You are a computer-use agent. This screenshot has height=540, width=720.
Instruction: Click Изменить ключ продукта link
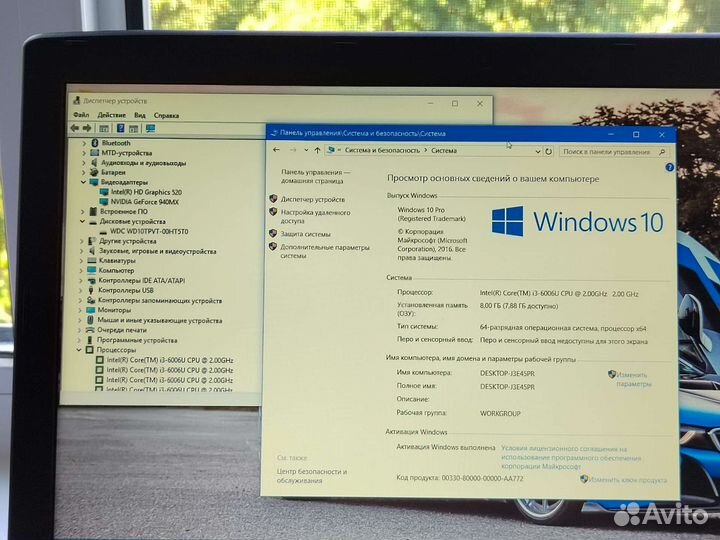tap(628, 479)
